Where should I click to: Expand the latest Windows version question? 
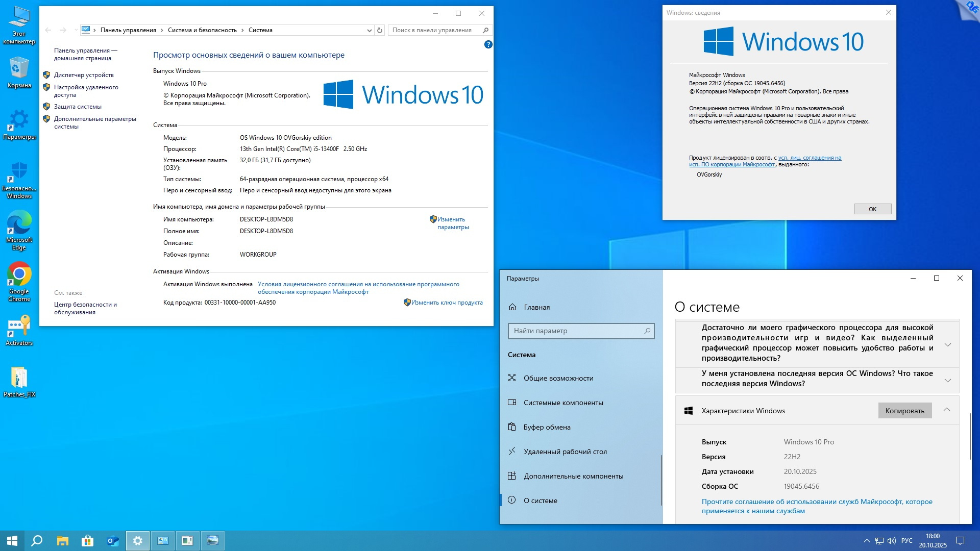[947, 381]
